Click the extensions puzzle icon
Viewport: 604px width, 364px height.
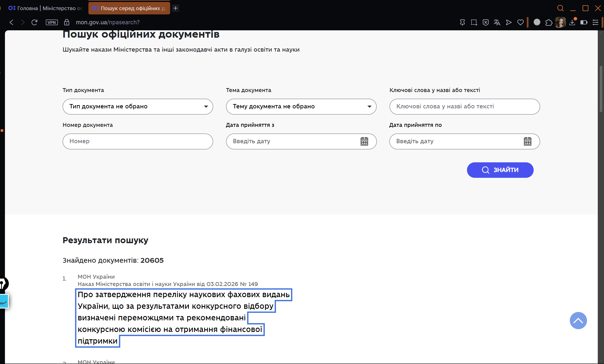(549, 22)
